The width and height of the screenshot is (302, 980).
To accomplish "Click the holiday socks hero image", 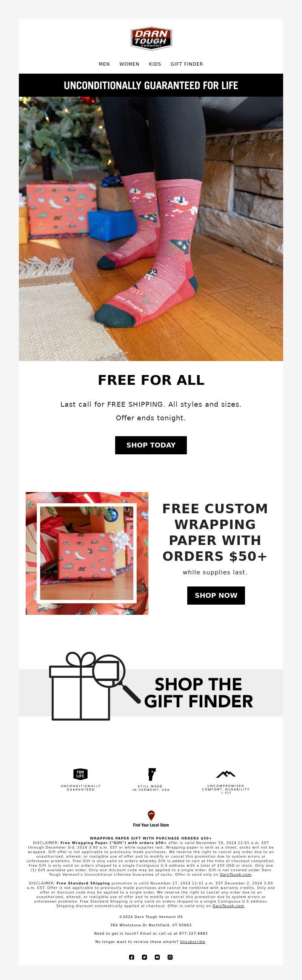I will point(151,228).
